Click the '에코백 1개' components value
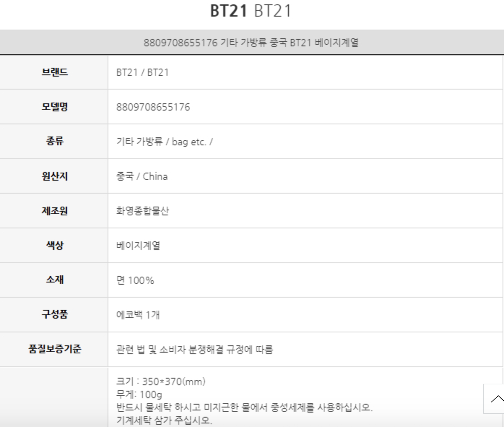 (x=138, y=315)
